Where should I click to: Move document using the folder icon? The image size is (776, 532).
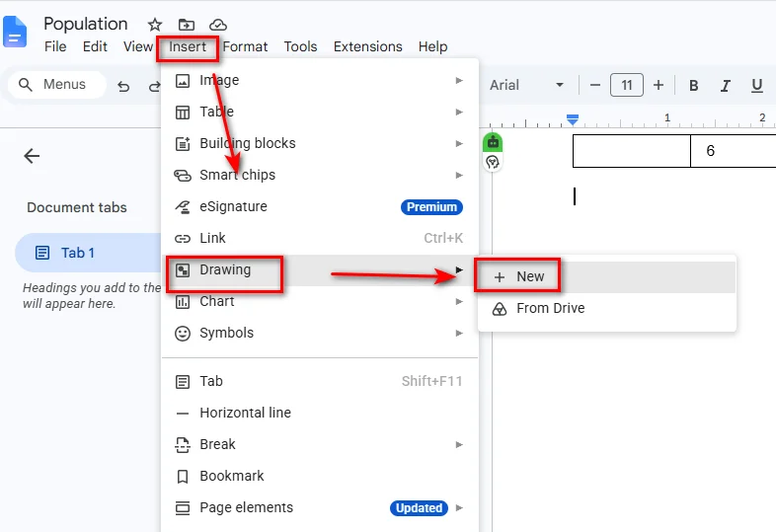tap(186, 25)
